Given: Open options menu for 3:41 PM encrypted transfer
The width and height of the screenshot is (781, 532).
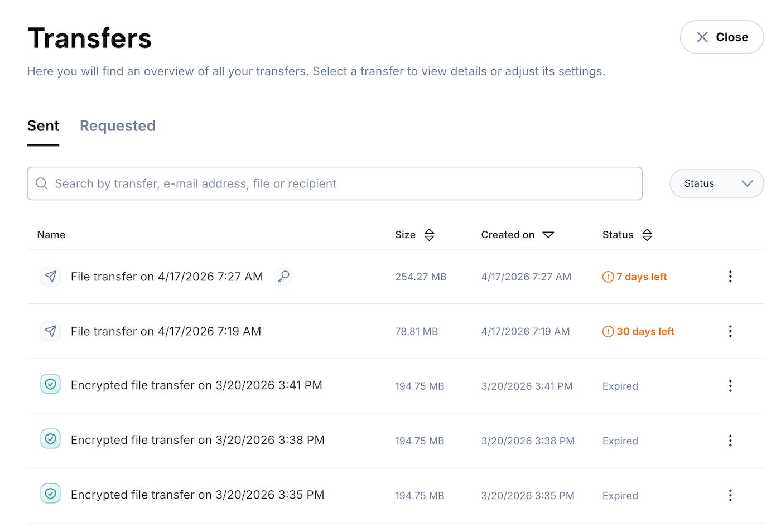Looking at the screenshot, I should click(x=730, y=386).
